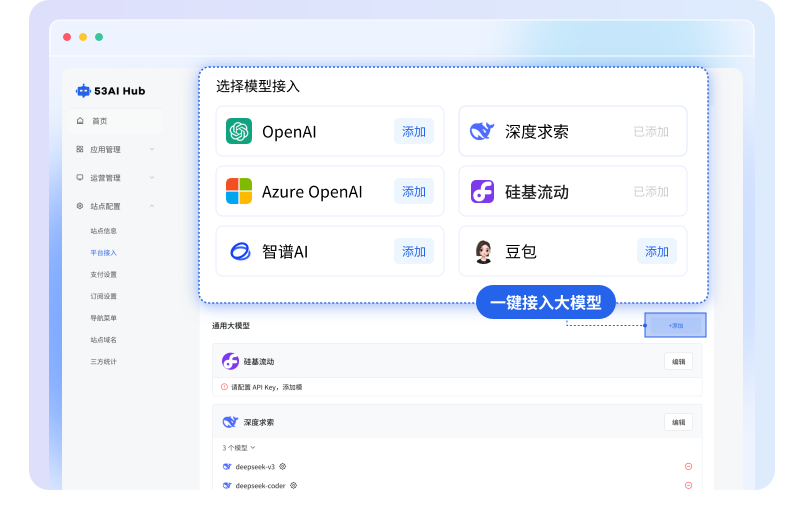Open 三方统计 in the sidebar
This screenshot has height=520, width=805.
pyautogui.click(x=104, y=362)
